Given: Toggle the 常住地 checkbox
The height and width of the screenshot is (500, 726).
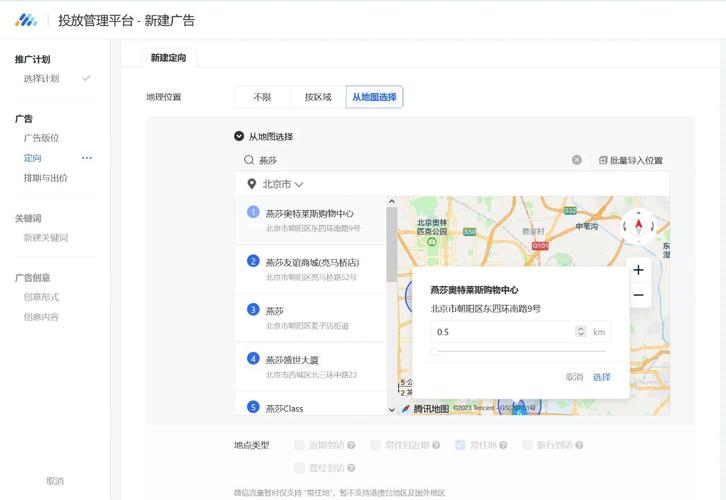Looking at the screenshot, I should (x=460, y=445).
